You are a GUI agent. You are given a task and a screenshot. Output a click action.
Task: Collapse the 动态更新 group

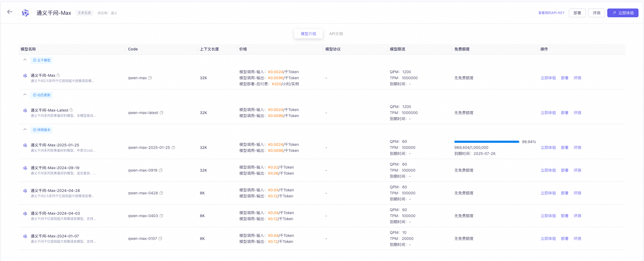point(25,95)
